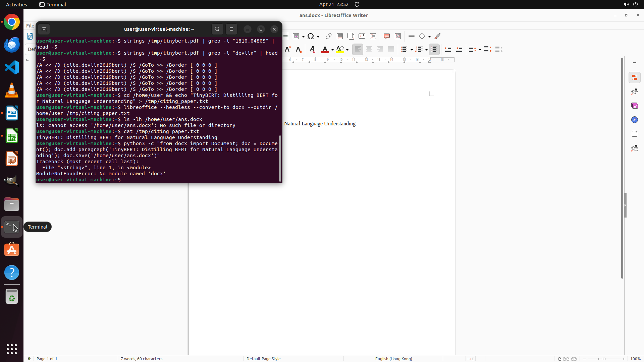This screenshot has width=644, height=362.
Task: Open the terminal hamburger menu
Action: click(231, 29)
